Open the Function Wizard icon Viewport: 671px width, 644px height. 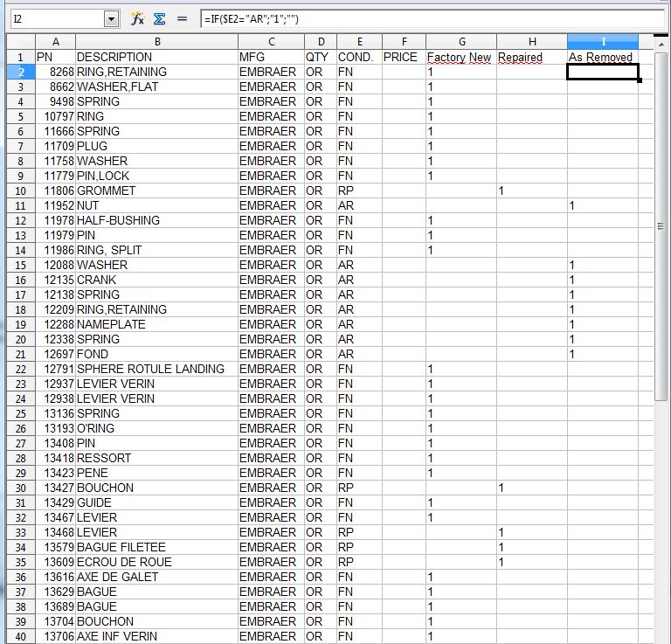pyautogui.click(x=137, y=19)
